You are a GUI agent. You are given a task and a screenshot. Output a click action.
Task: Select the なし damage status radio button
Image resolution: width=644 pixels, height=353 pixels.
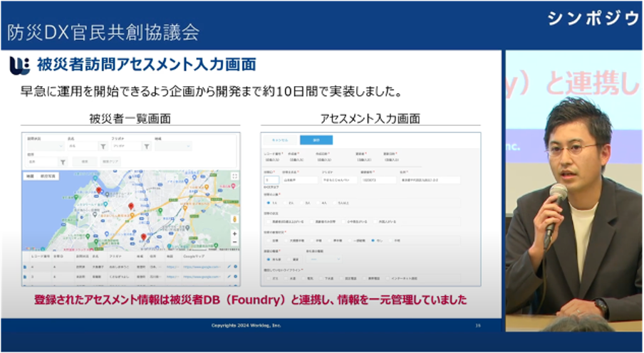tap(373, 241)
